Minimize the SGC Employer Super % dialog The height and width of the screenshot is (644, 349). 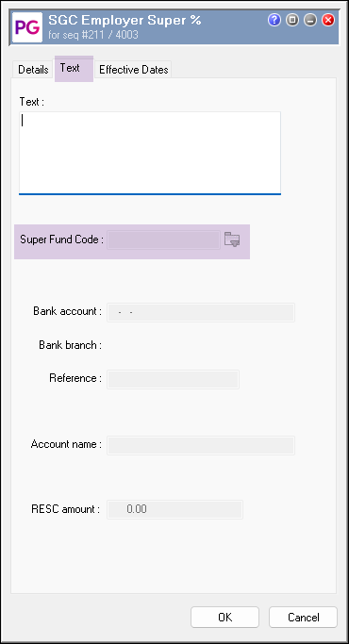(310, 20)
